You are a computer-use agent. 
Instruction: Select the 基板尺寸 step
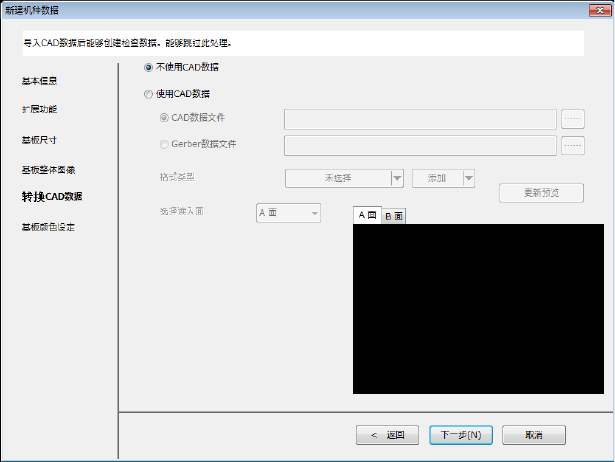click(x=39, y=140)
